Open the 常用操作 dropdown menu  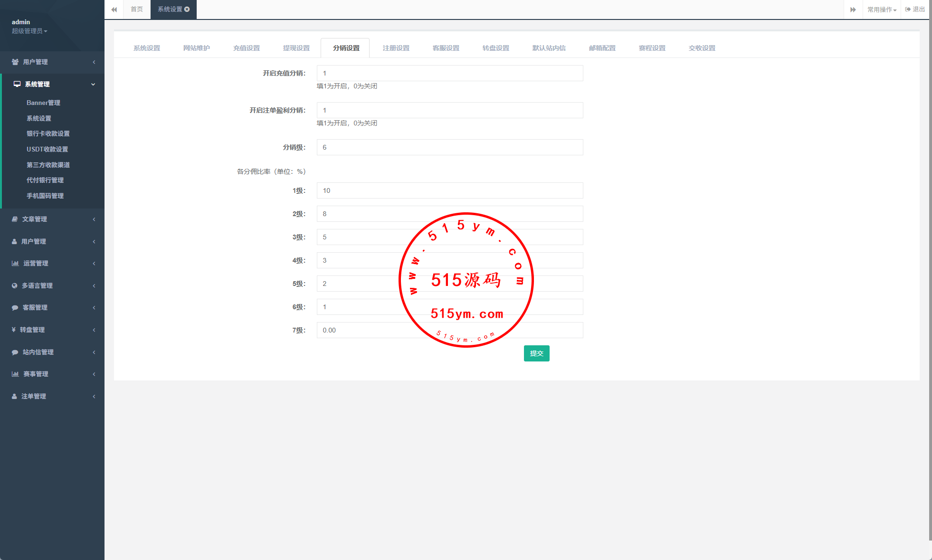(882, 9)
